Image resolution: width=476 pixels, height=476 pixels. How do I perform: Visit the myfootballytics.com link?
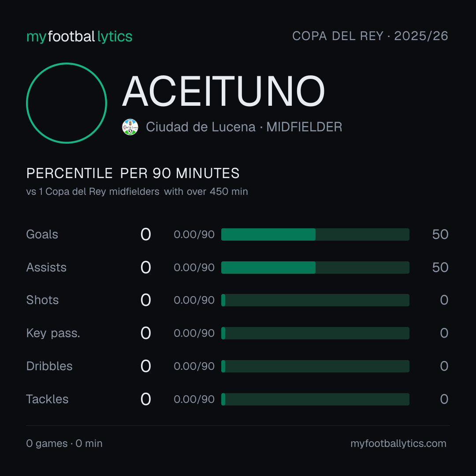[398, 443]
